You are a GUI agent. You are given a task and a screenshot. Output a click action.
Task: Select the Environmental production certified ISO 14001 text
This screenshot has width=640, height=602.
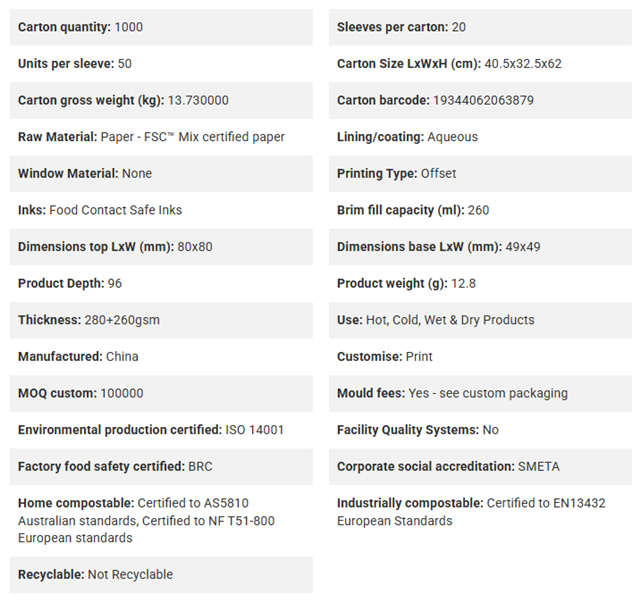[151, 430]
